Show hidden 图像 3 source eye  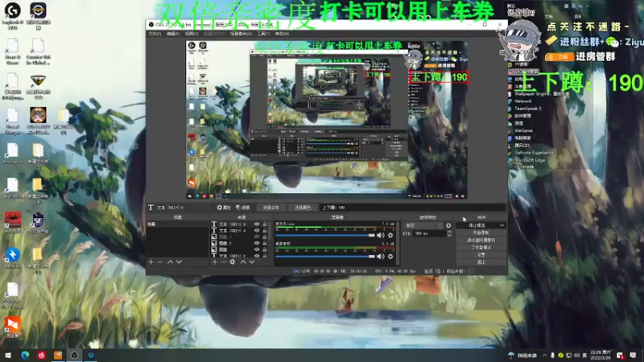click(x=257, y=237)
